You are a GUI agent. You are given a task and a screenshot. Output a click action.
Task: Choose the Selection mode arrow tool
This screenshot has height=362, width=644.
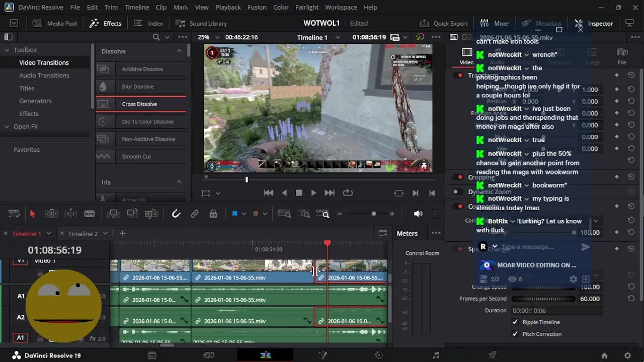point(33,214)
